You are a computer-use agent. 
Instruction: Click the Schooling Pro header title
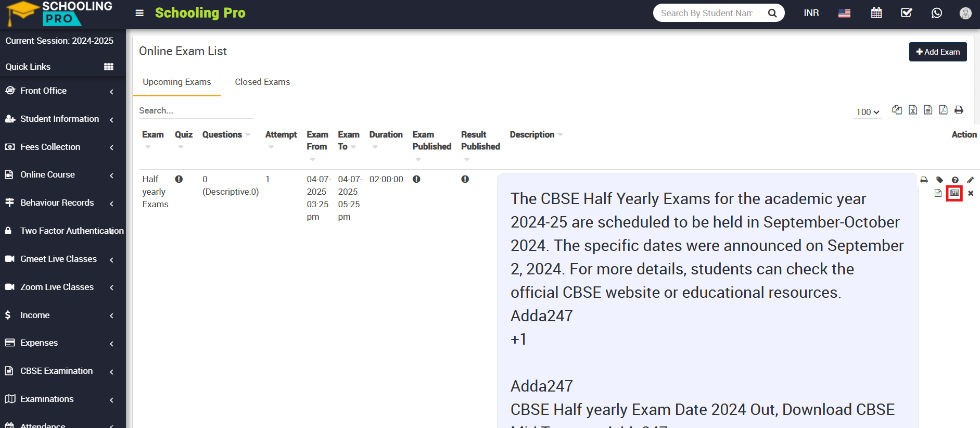coord(200,13)
